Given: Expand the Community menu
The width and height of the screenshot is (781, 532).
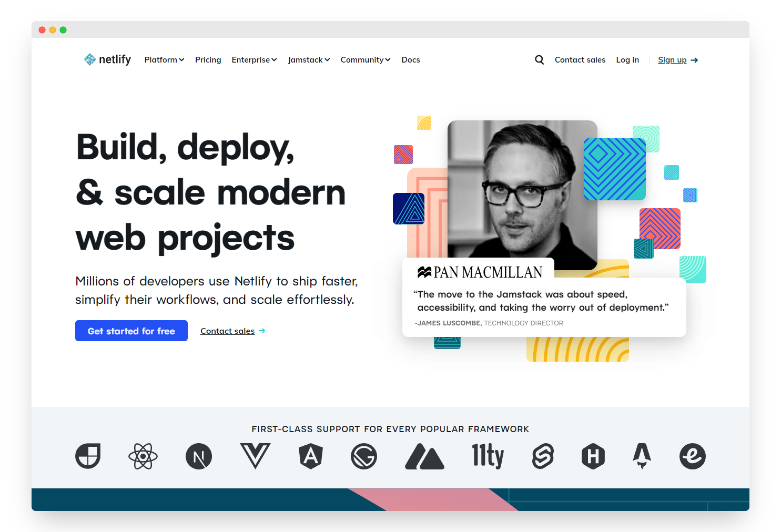Looking at the screenshot, I should click(366, 60).
